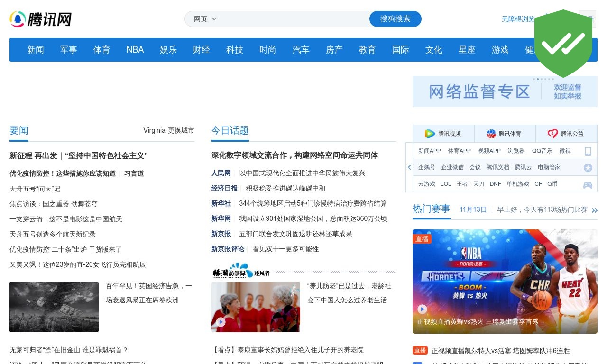The image size is (607, 364).
Task: Open 看见双十一更多可能性 commentary
Action: (x=285, y=249)
